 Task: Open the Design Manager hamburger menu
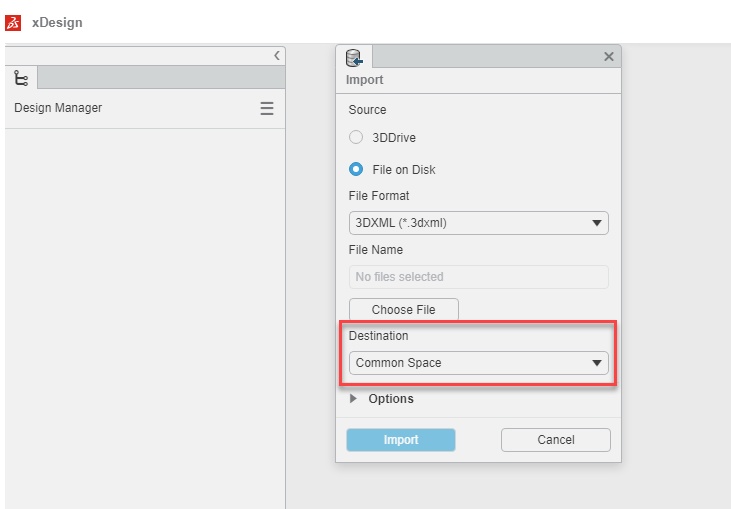[x=267, y=108]
